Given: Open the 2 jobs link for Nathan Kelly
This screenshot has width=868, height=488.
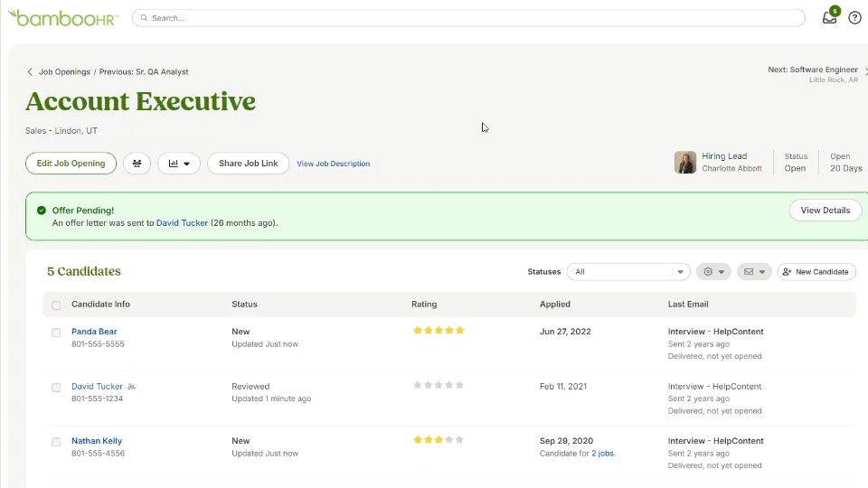Looking at the screenshot, I should click(x=602, y=453).
